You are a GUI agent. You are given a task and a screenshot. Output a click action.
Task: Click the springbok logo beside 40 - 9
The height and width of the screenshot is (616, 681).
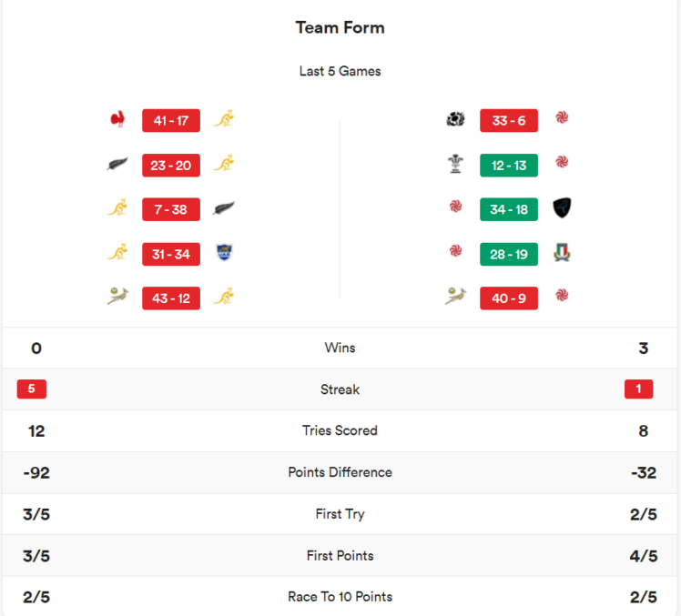pos(455,297)
